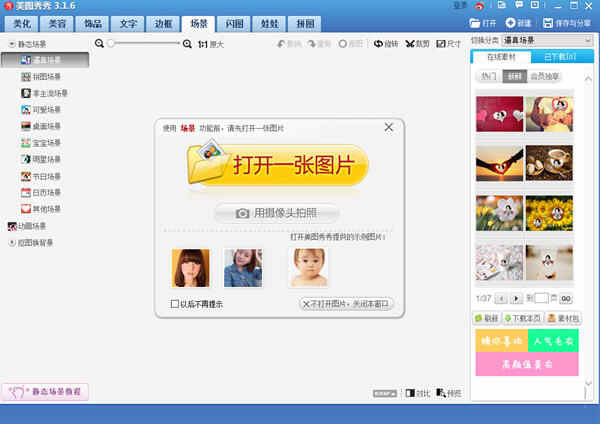
Task: Click the preview (预览) icon at bottom
Action: pos(440,393)
